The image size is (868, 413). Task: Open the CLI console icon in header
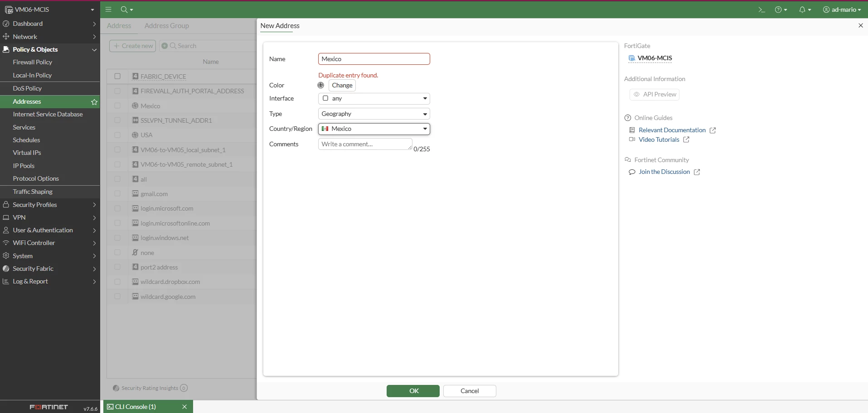(x=761, y=10)
